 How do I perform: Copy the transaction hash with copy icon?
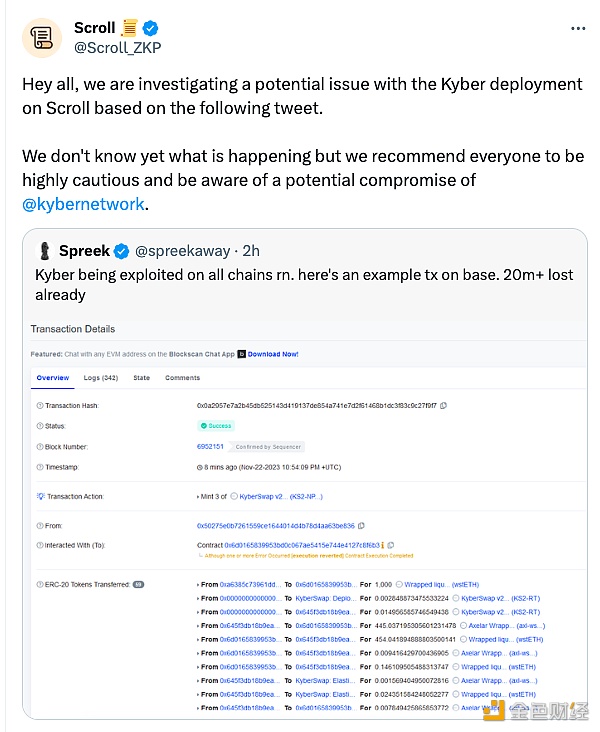tap(444, 406)
